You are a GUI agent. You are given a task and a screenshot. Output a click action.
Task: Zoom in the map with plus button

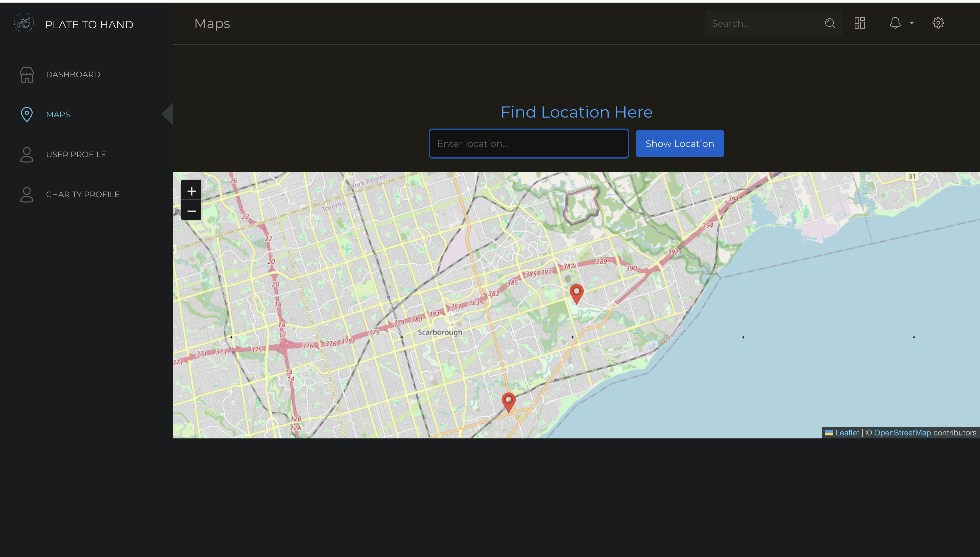tap(191, 191)
